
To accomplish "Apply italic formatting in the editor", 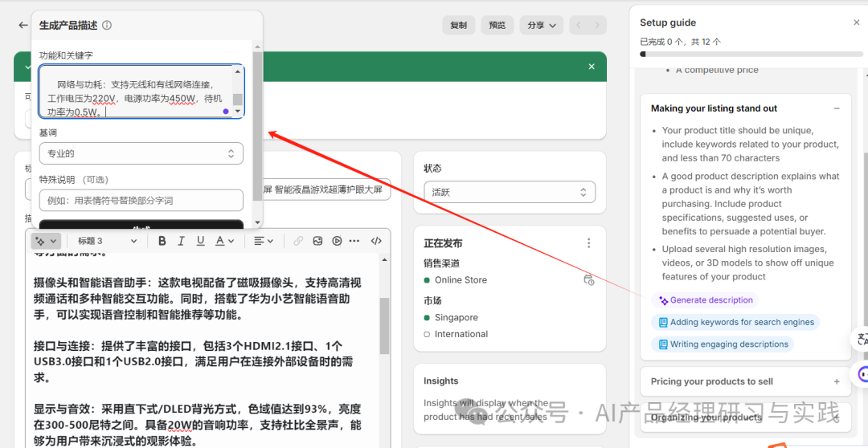I will [181, 241].
